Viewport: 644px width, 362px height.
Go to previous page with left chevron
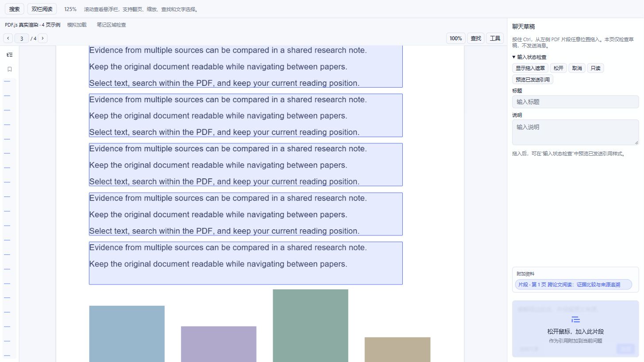[x=8, y=39]
